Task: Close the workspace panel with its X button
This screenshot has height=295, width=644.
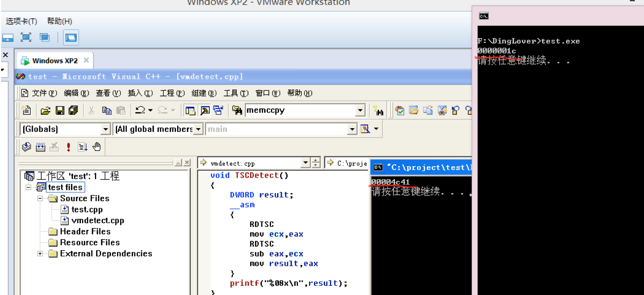Action: coord(187,163)
